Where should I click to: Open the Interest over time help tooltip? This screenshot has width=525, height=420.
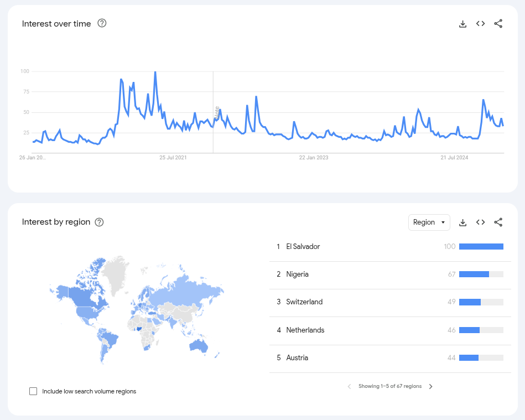102,23
